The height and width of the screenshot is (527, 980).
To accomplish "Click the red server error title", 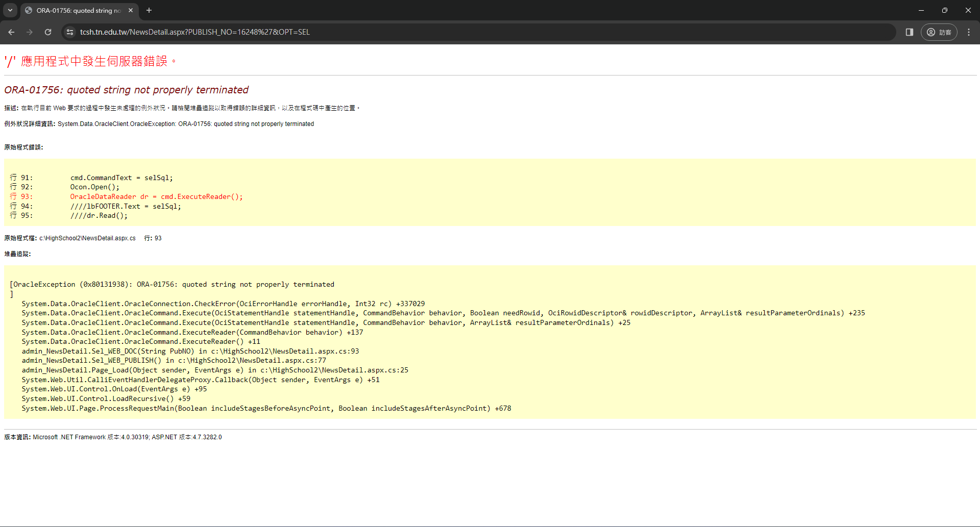I will (x=90, y=61).
